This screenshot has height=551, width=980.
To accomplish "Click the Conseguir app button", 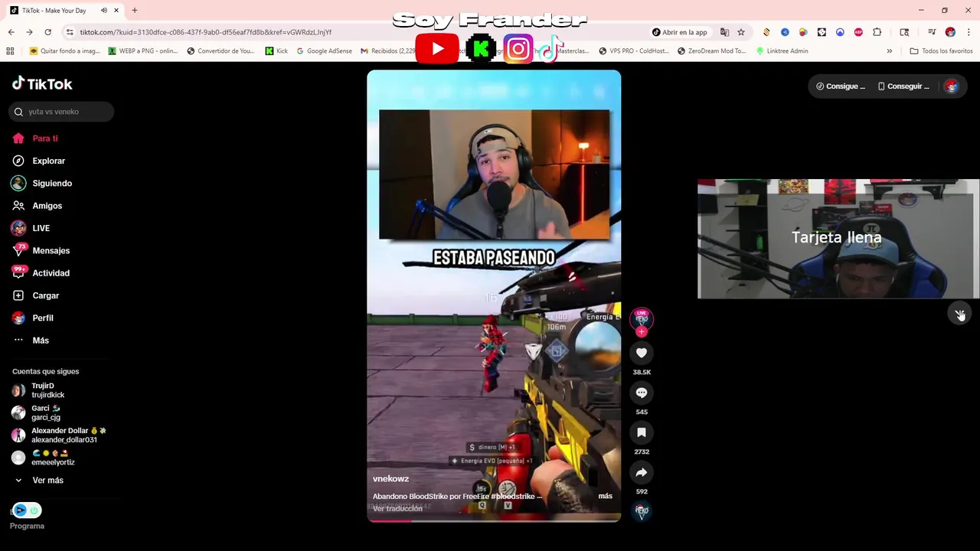I will [x=903, y=86].
